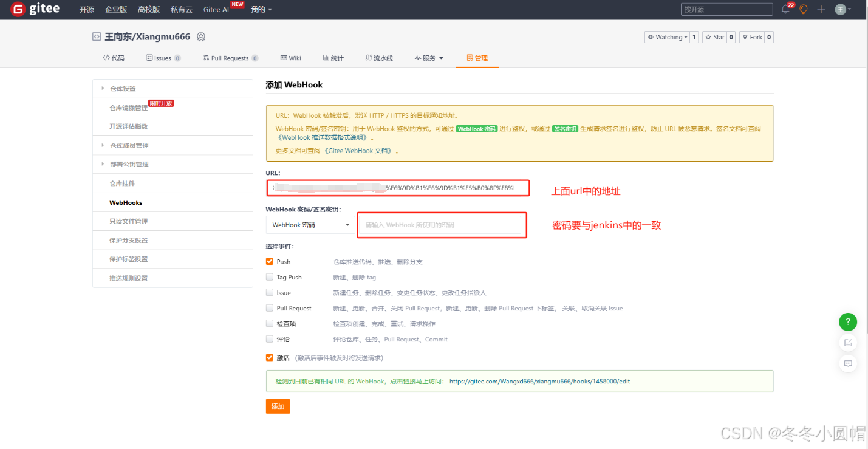
Task: Open 只读文件管理 in the sidebar
Action: point(173,221)
